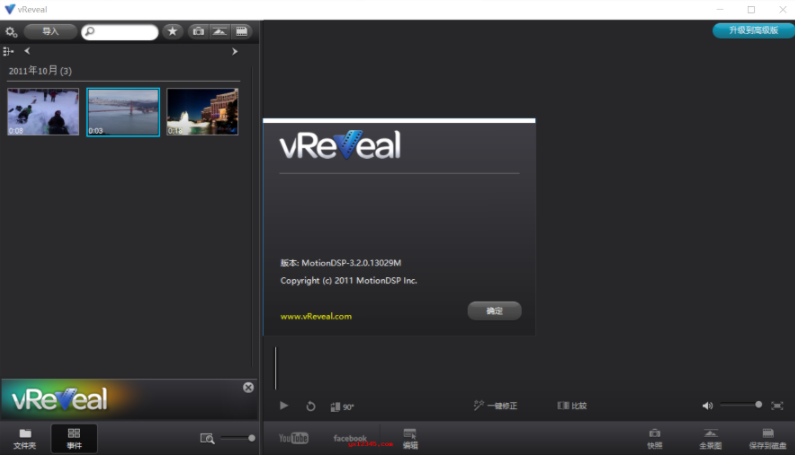Adjust the volume slider

pos(741,405)
